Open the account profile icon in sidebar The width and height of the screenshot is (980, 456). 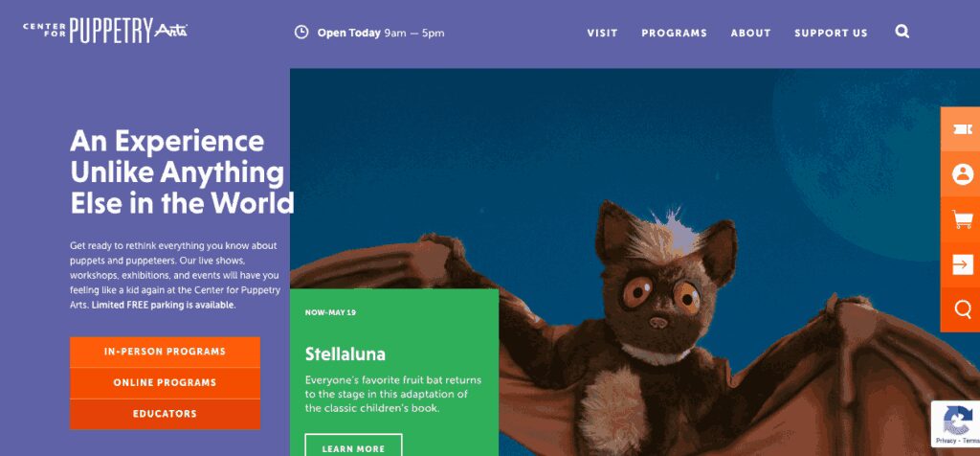[x=963, y=174]
